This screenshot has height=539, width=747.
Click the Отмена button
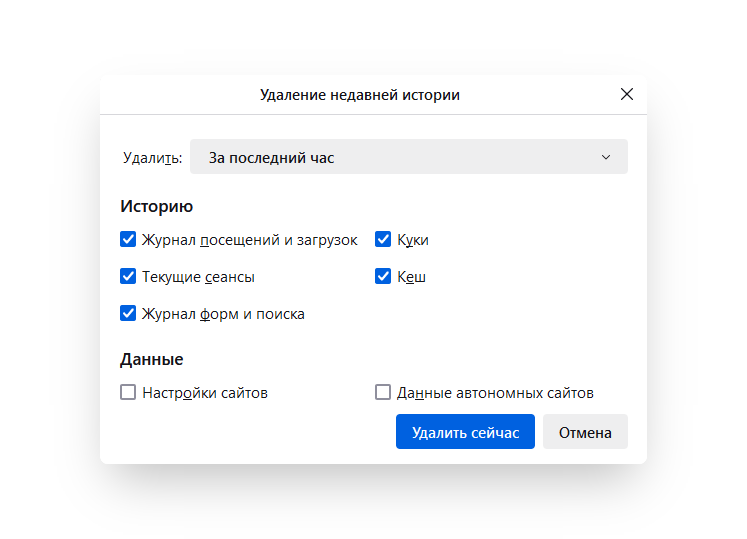pos(585,432)
